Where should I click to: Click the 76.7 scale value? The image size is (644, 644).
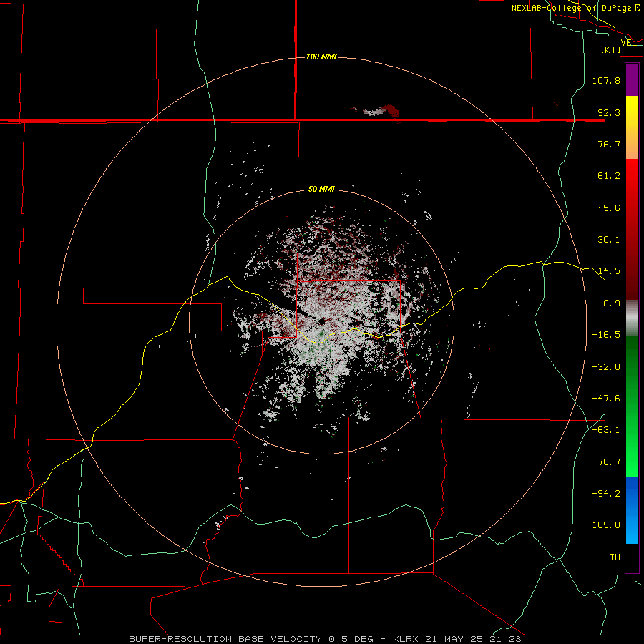coord(609,144)
